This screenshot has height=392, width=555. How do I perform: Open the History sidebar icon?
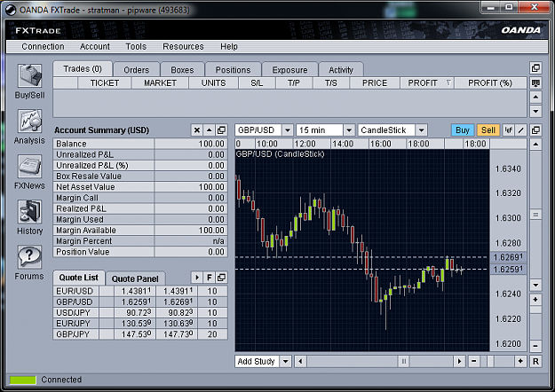click(29, 211)
